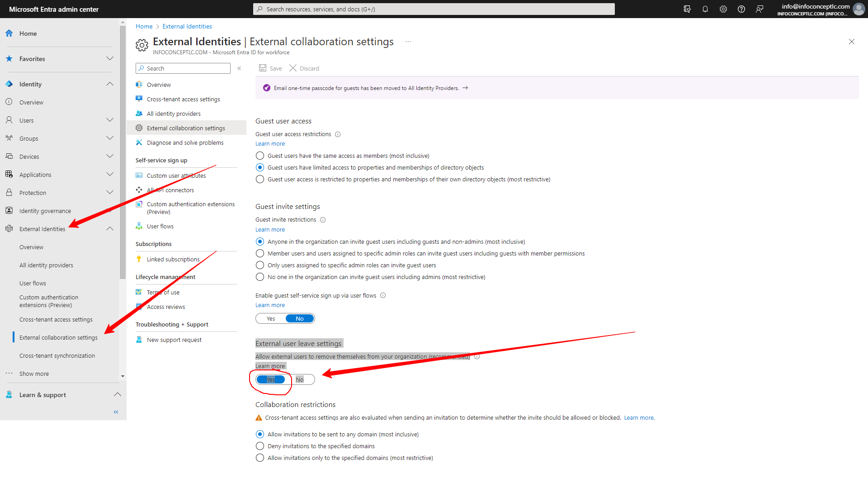Open portal settings gear icon

pyautogui.click(x=723, y=9)
